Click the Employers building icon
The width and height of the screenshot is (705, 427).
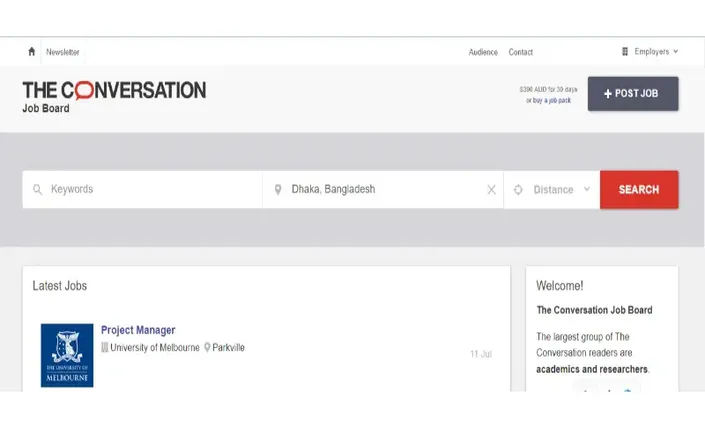pos(625,52)
